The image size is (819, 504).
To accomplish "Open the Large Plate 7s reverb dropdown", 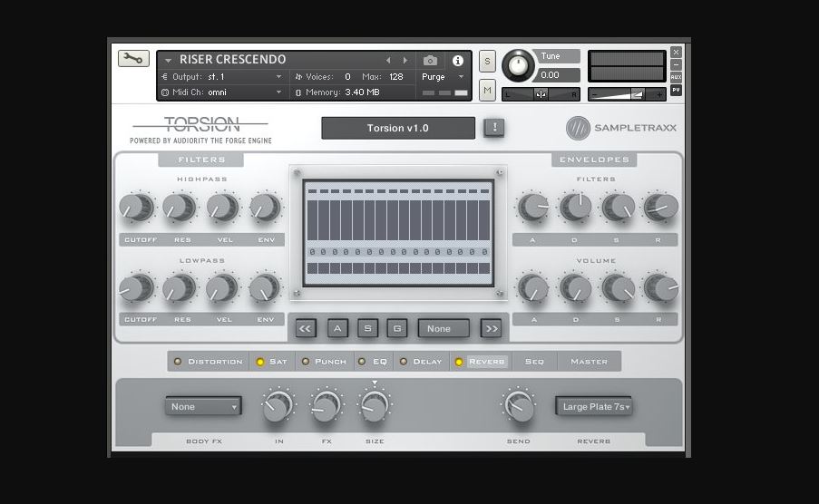I will [594, 406].
